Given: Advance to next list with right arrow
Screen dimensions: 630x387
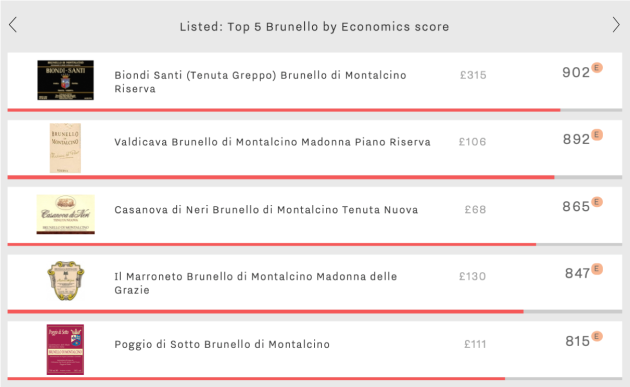Looking at the screenshot, I should [x=616, y=25].
